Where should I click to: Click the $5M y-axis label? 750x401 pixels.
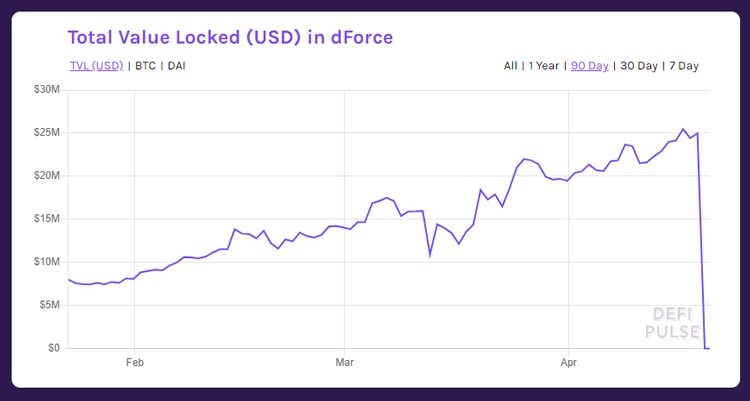point(50,305)
